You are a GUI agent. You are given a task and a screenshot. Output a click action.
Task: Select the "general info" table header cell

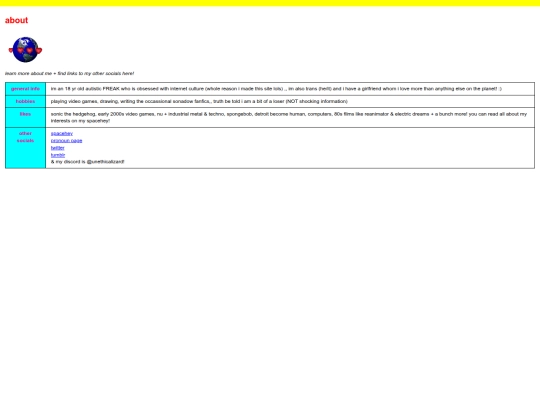tap(25, 89)
